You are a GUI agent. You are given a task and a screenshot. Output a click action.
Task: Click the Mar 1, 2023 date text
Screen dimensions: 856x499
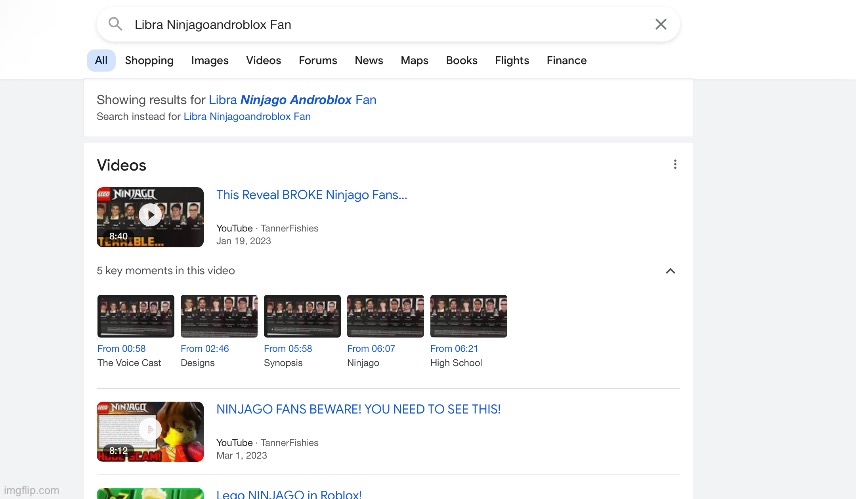(242, 455)
